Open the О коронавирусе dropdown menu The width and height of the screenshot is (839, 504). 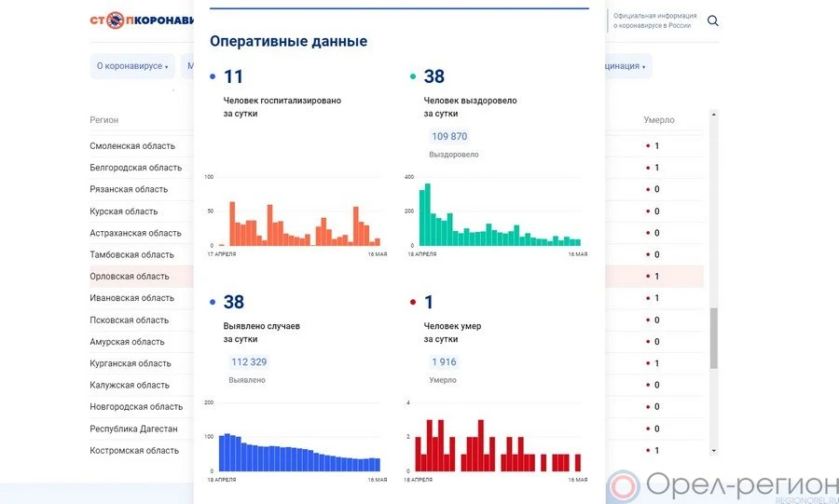click(133, 66)
